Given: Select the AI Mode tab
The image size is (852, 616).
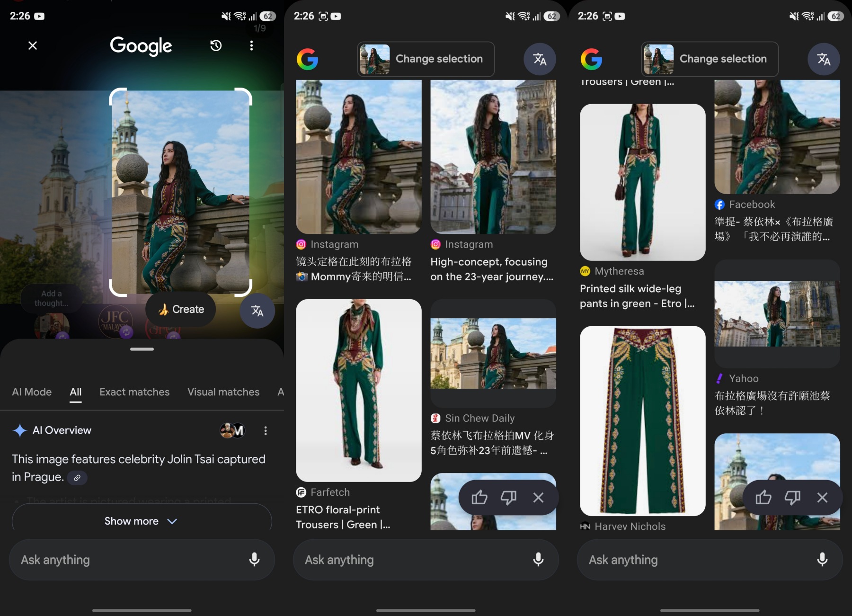Looking at the screenshot, I should pyautogui.click(x=32, y=392).
